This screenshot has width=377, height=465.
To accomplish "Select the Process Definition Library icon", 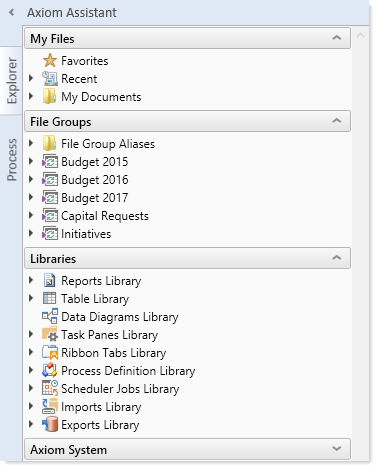I will click(x=50, y=370).
